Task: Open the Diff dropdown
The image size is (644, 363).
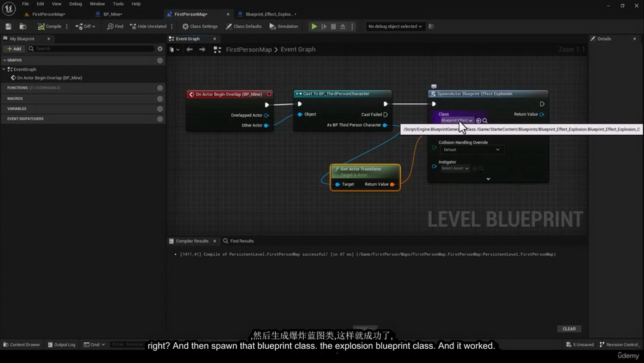Action: pos(86,26)
